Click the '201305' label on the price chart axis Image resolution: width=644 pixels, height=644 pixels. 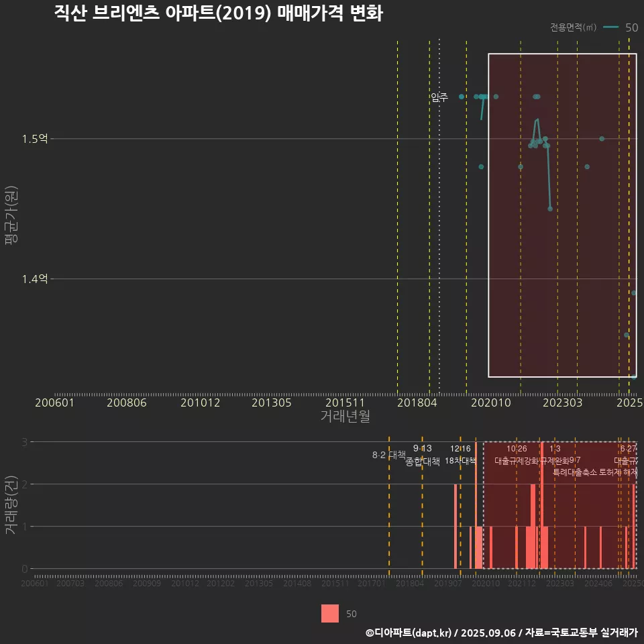[x=272, y=402]
